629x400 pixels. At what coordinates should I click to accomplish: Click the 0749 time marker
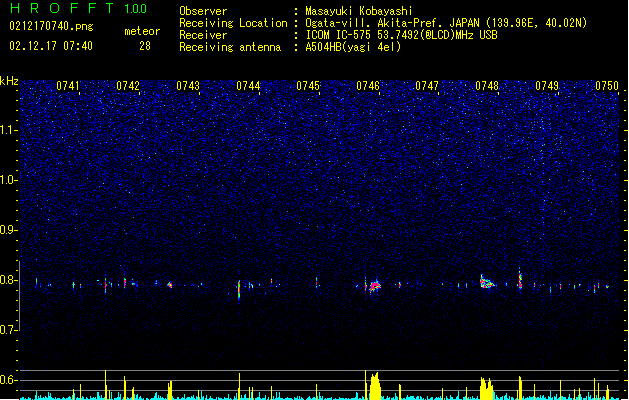point(547,86)
